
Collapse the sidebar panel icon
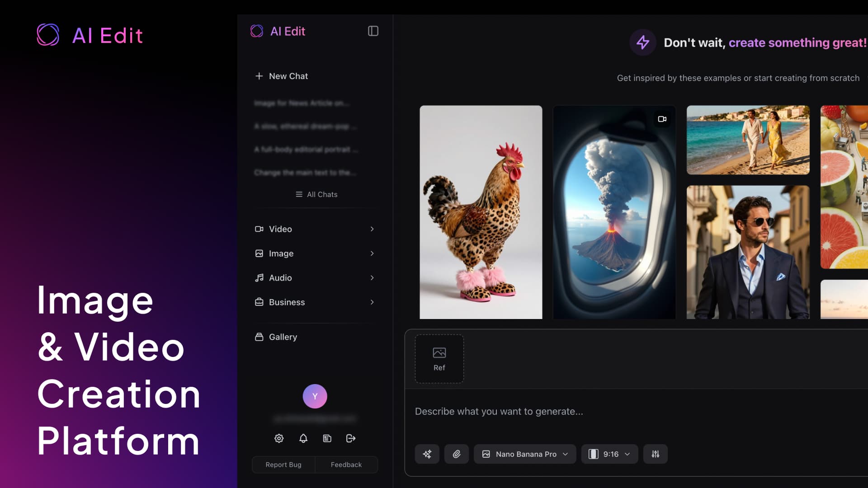[373, 31]
